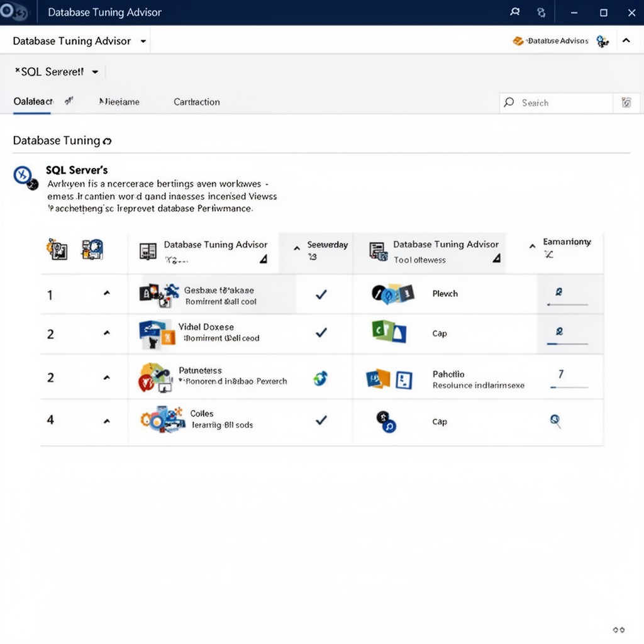
Task: Toggle the checkmark in the Gesbase row
Action: tap(321, 294)
